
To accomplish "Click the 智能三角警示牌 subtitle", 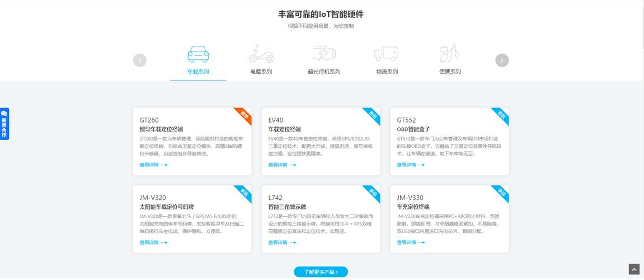I will click(x=287, y=207).
